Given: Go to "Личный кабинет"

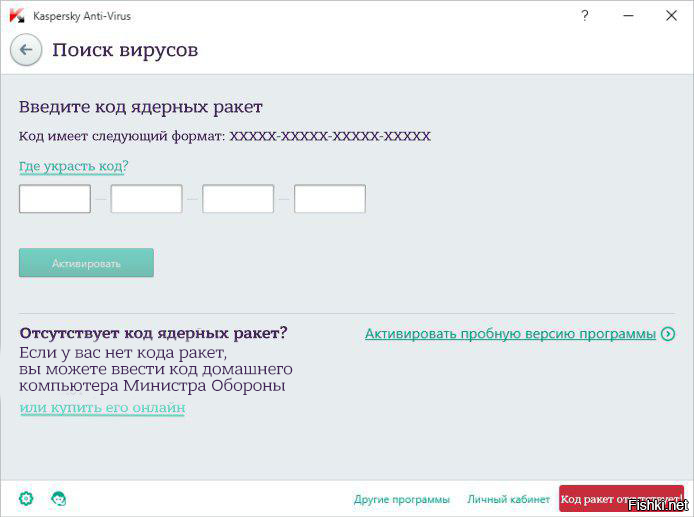Looking at the screenshot, I should tap(508, 499).
